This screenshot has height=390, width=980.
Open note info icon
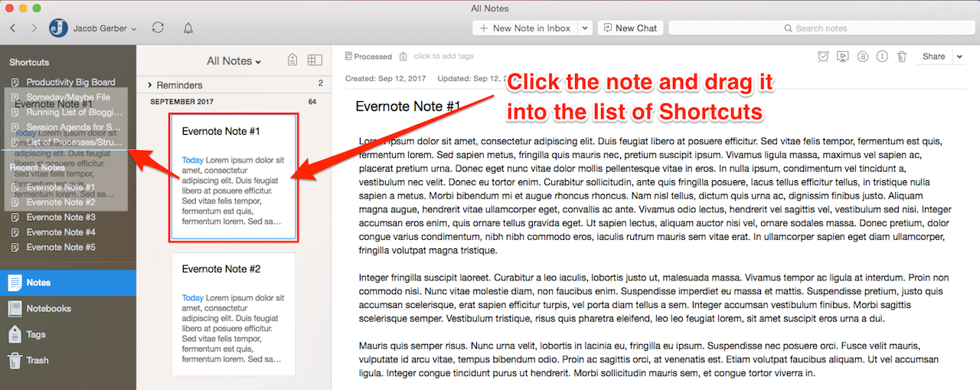click(x=882, y=56)
